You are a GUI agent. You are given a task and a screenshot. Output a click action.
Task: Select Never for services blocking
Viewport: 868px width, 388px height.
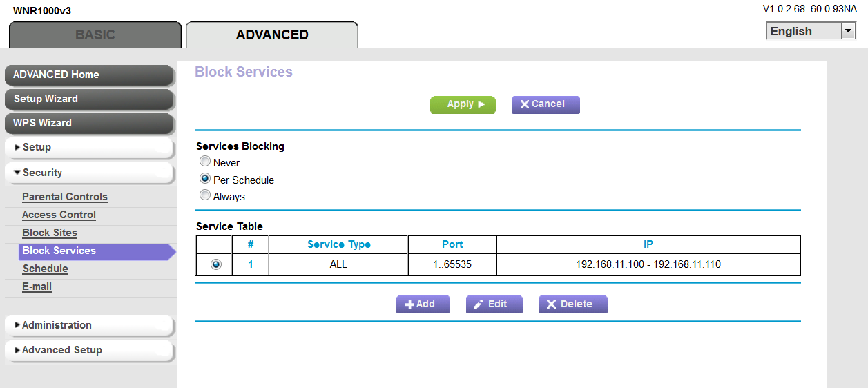pos(205,162)
